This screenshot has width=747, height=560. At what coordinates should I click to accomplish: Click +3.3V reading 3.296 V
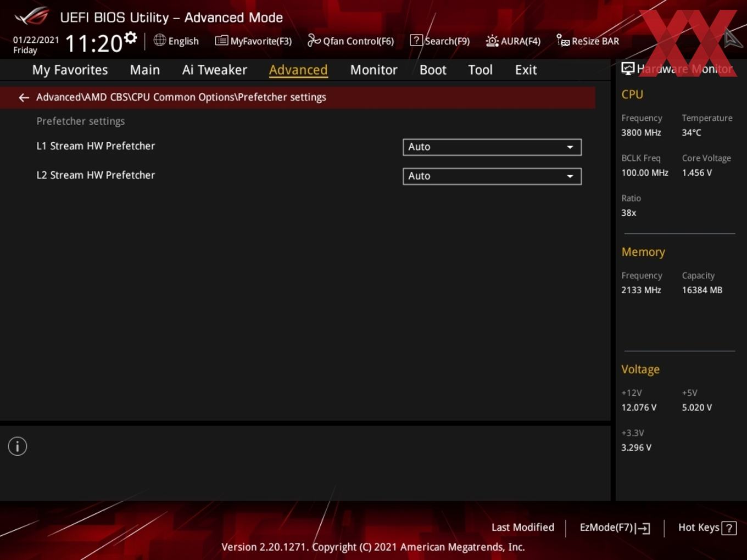pos(636,448)
